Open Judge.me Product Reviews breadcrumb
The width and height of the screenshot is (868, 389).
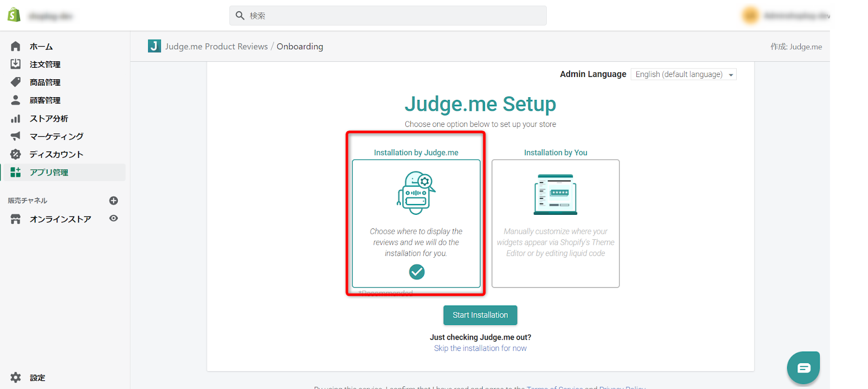(x=216, y=47)
